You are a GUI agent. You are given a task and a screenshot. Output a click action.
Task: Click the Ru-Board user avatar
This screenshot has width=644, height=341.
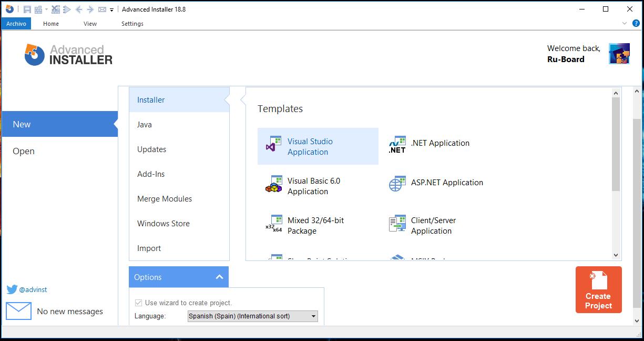click(619, 54)
